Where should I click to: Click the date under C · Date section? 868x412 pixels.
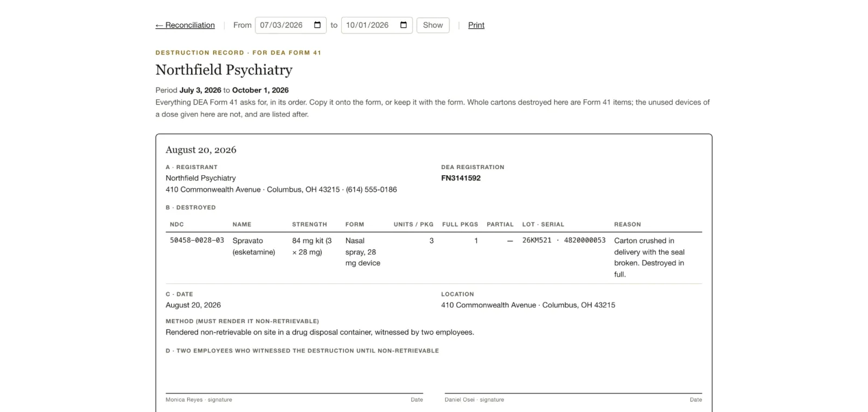[x=193, y=305]
